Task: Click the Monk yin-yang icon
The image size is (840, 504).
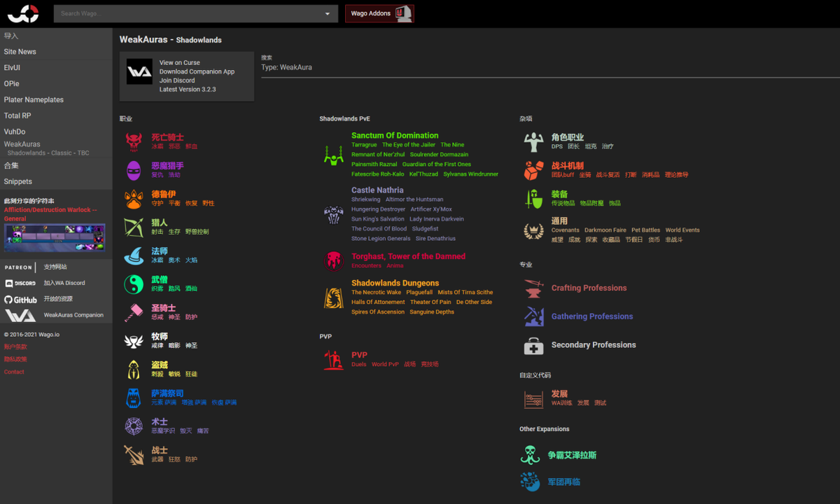Action: (134, 284)
